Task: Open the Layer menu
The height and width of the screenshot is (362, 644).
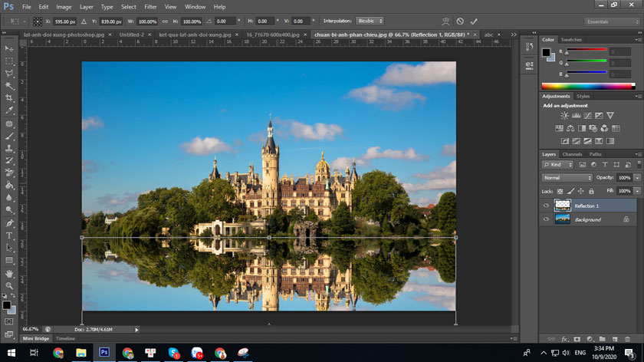Action: click(x=86, y=7)
